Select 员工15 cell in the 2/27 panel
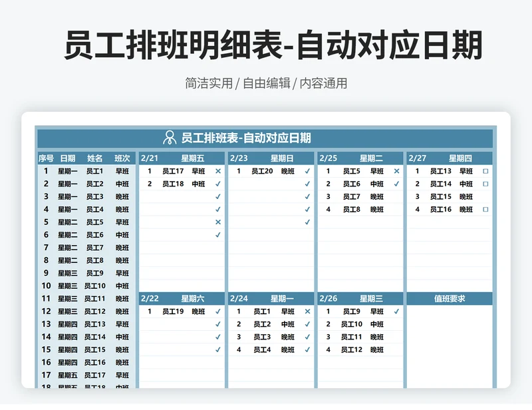The width and height of the screenshot is (532, 410). pyautogui.click(x=440, y=196)
